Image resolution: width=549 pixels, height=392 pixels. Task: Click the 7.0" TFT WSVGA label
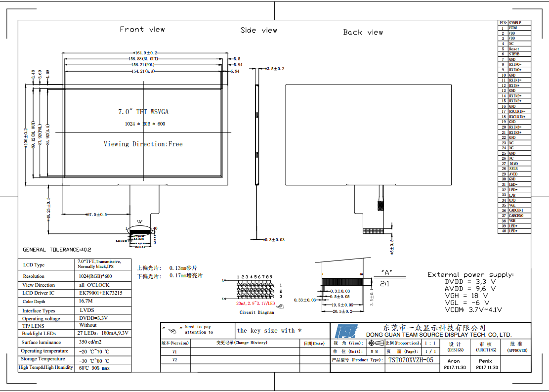pos(143,112)
